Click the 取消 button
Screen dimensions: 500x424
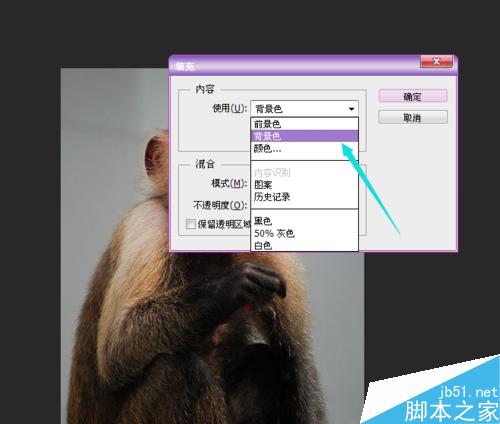(x=413, y=117)
